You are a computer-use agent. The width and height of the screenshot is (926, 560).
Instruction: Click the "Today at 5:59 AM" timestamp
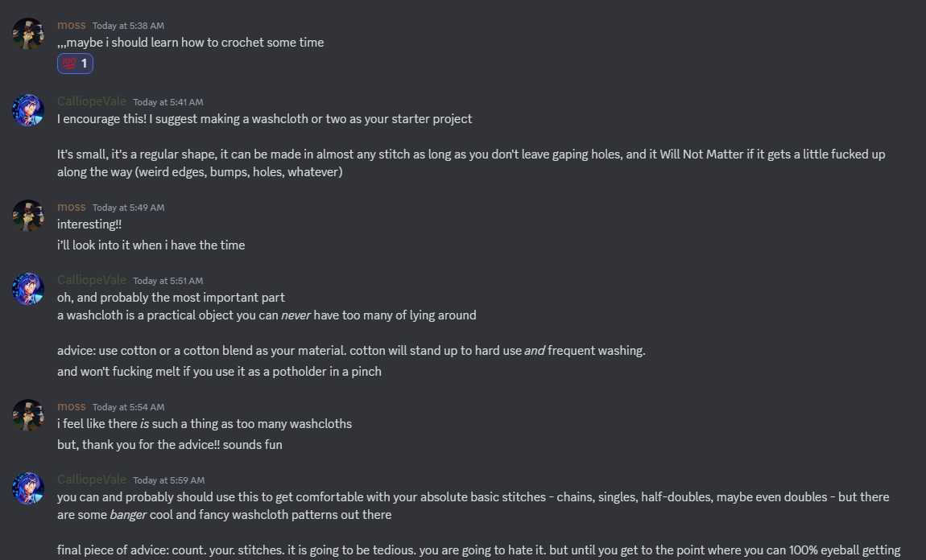[167, 480]
